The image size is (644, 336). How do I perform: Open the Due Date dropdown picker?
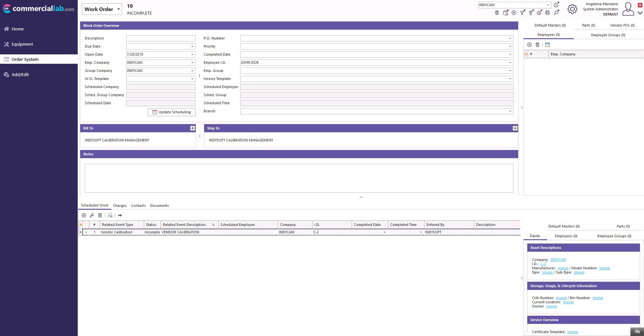(192, 46)
